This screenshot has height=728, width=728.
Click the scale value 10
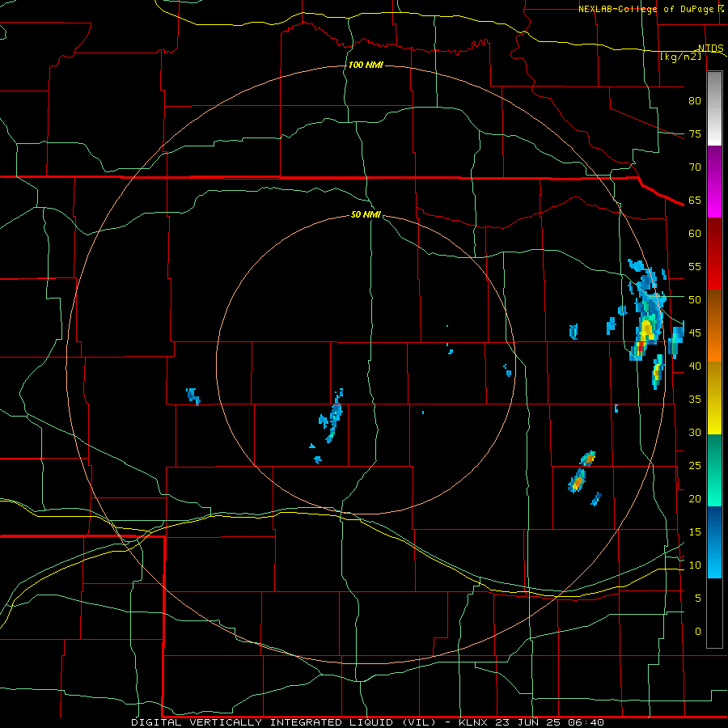pyautogui.click(x=695, y=565)
